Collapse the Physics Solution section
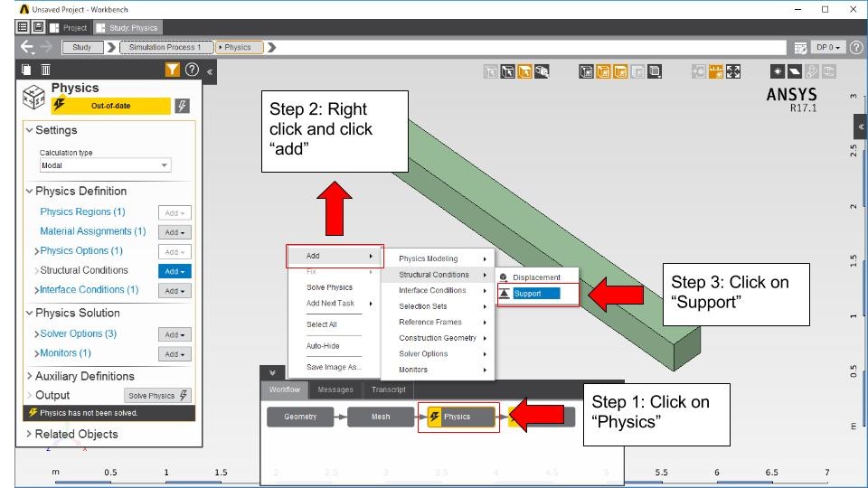This screenshot has height=488, width=868. tap(29, 313)
